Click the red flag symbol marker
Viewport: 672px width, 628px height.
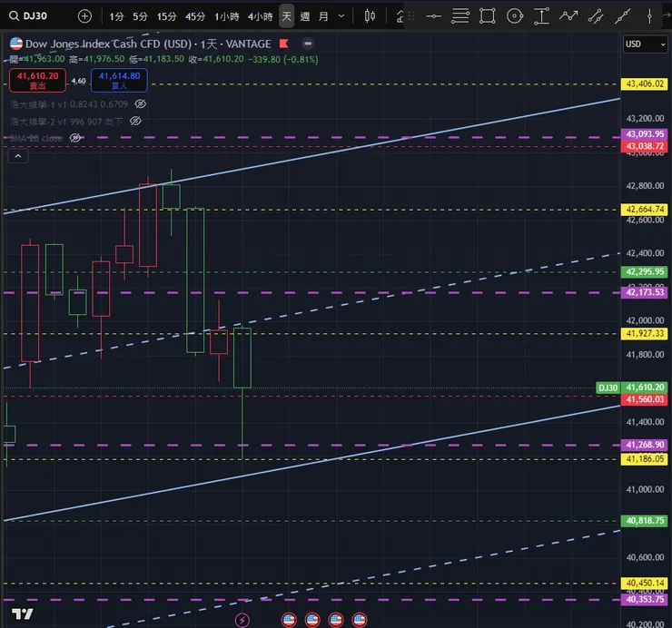click(283, 44)
